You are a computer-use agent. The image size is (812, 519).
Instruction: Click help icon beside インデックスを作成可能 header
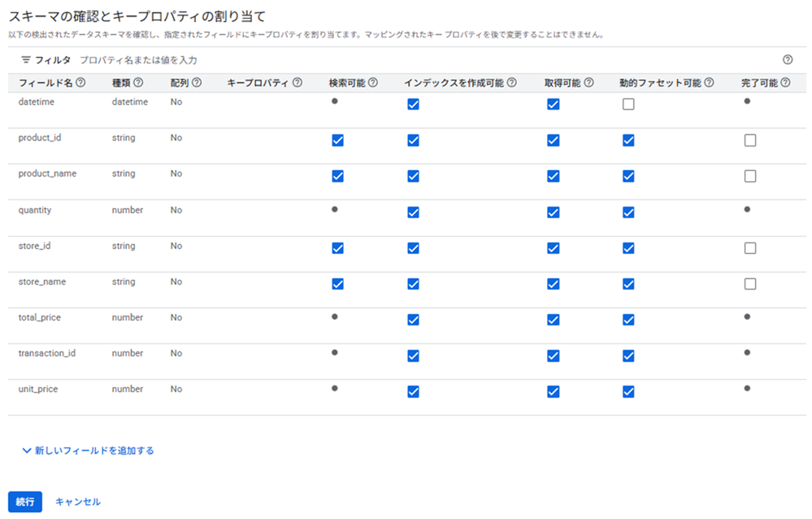(512, 82)
